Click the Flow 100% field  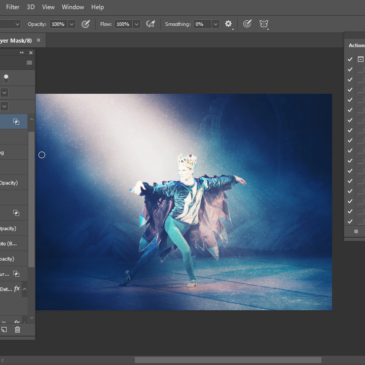tap(123, 24)
